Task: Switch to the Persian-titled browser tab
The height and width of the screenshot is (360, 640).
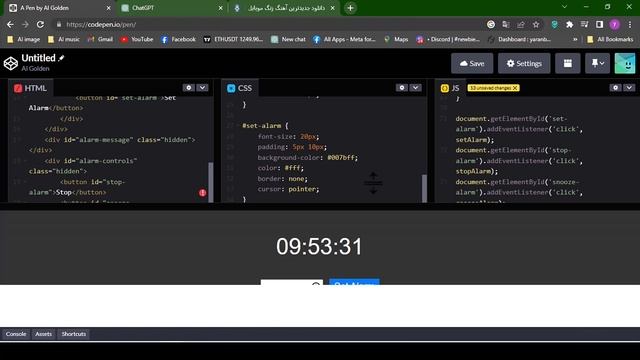Action: [x=284, y=8]
